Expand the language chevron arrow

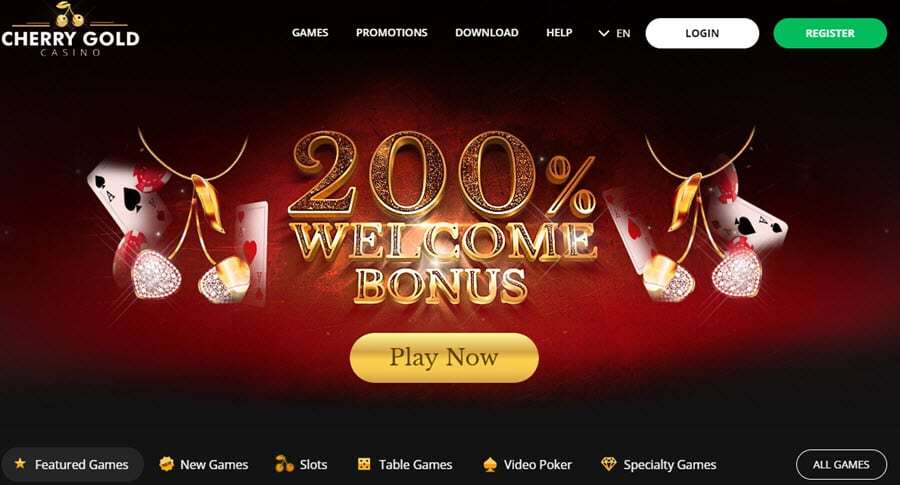[x=604, y=33]
